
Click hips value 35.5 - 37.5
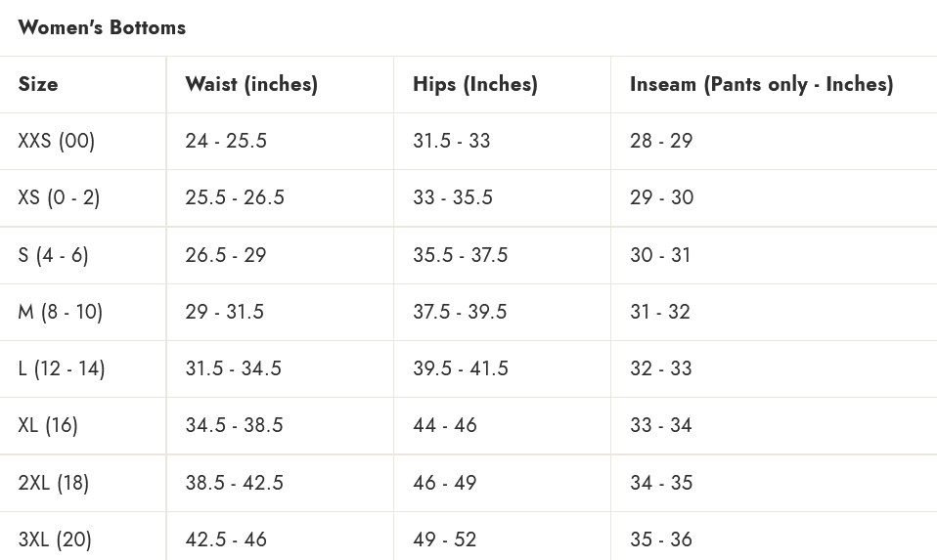(x=460, y=255)
